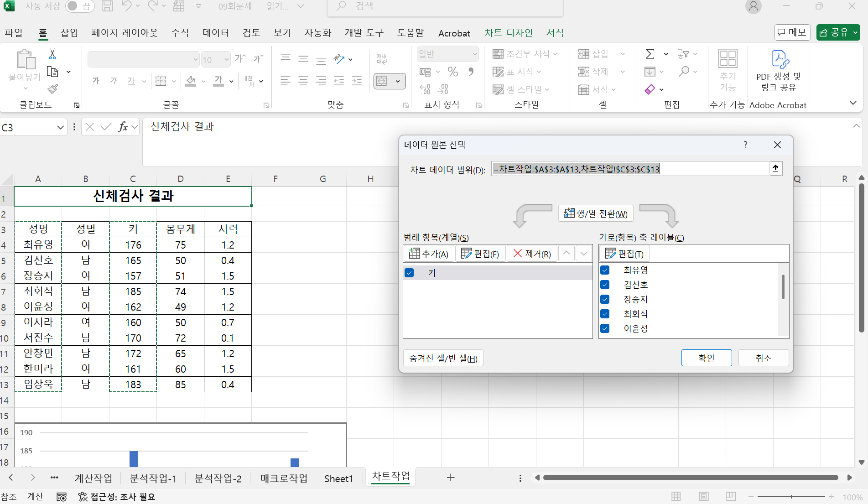Click the AutoSum sigma icon
Image resolution: width=868 pixels, height=504 pixels.
pos(650,54)
